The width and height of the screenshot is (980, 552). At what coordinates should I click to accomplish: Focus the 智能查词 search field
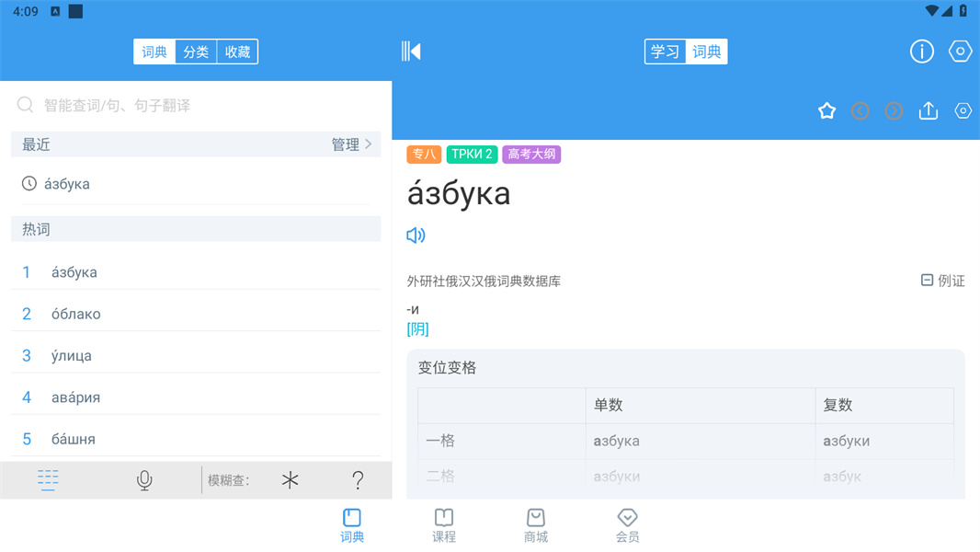tap(196, 105)
